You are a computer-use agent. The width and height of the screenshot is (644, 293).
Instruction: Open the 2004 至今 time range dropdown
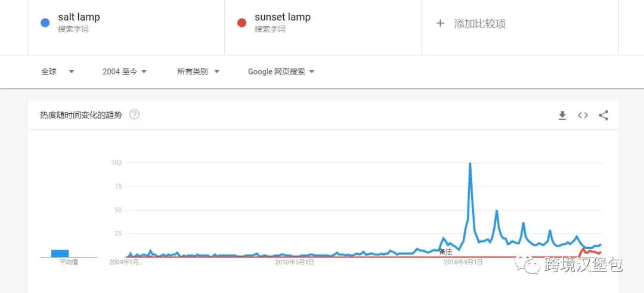[125, 71]
